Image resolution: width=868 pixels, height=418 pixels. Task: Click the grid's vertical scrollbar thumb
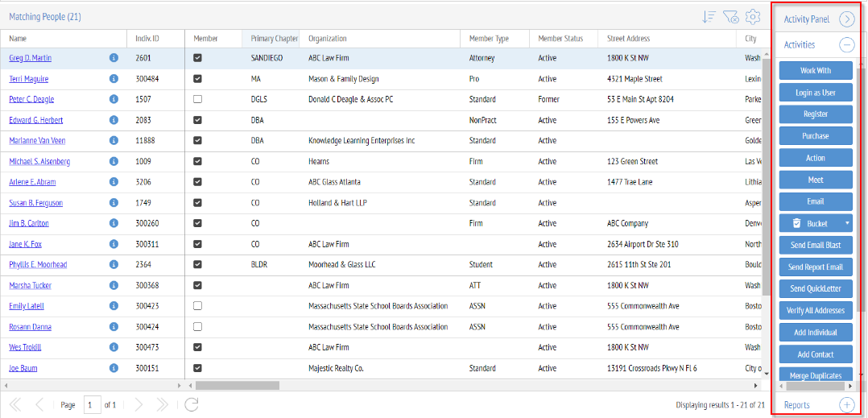[x=767, y=176]
